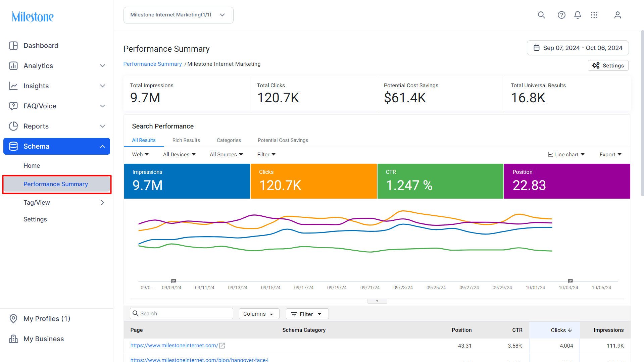The width and height of the screenshot is (644, 362).
Task: Expand the Analytics menu chevron
Action: coord(103,66)
